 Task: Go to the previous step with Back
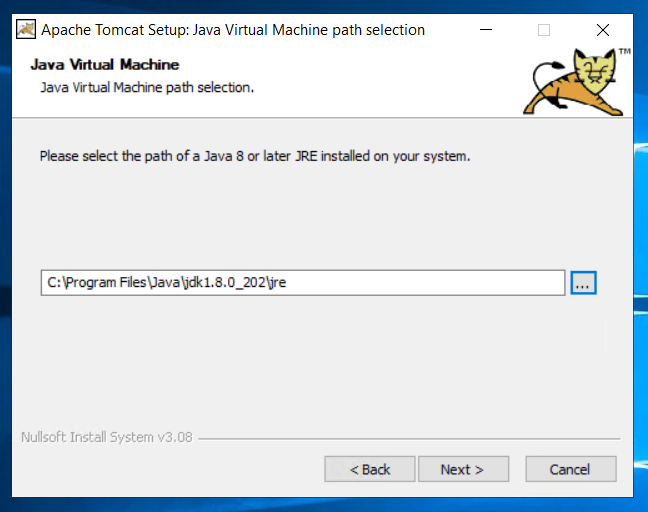369,469
